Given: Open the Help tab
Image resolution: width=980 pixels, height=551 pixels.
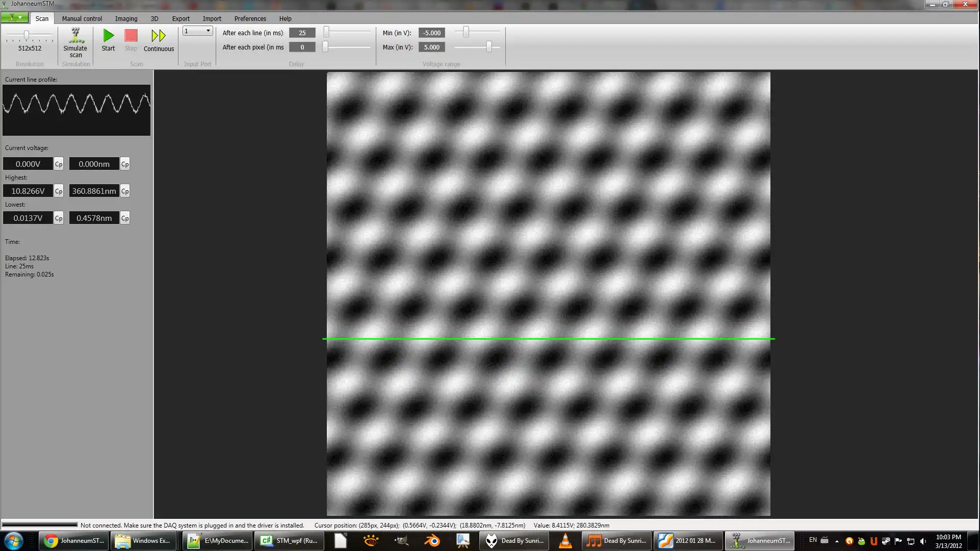Looking at the screenshot, I should 285,18.
